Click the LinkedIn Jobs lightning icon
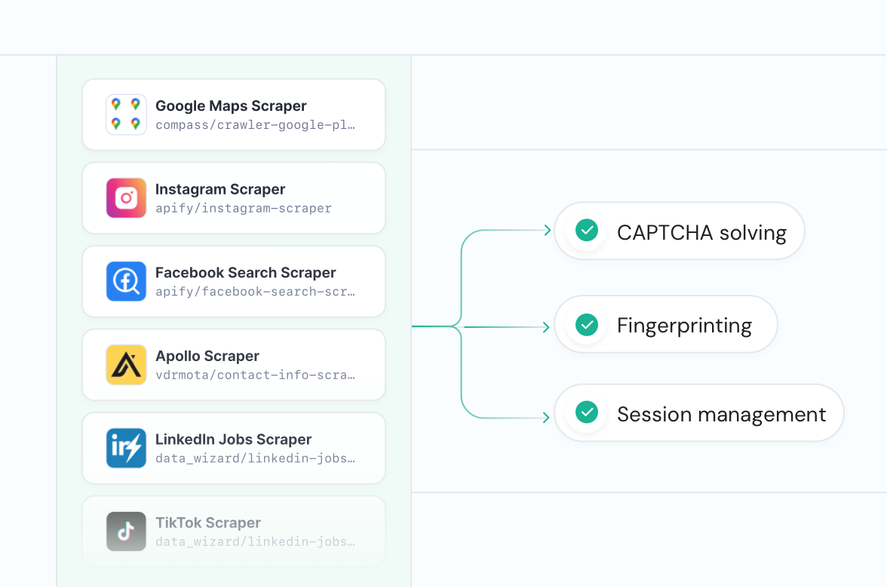This screenshot has width=887, height=588. [x=126, y=448]
